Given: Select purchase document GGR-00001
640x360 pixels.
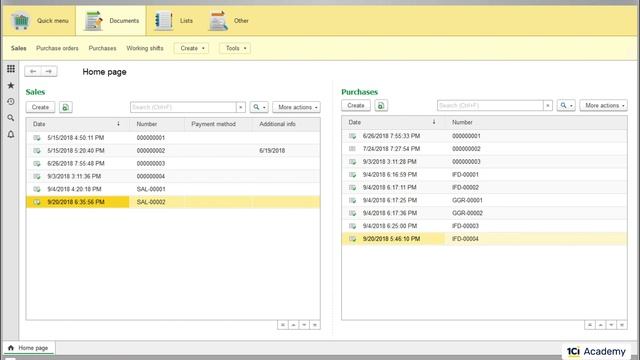Looking at the screenshot, I should click(484, 200).
